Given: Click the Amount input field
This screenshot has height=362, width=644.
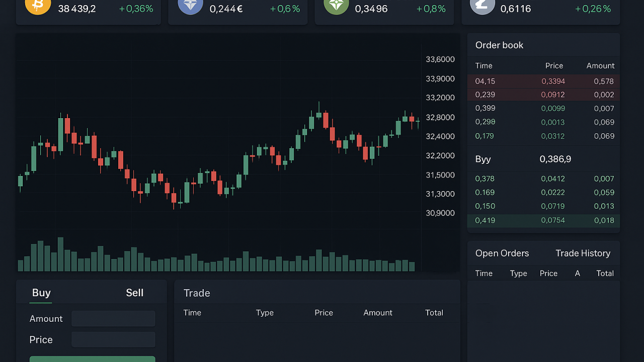Looking at the screenshot, I should (x=113, y=319).
